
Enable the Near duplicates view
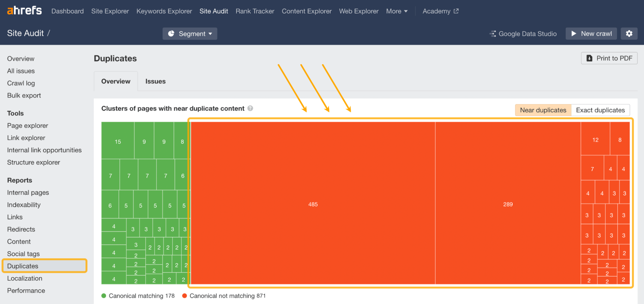[543, 110]
